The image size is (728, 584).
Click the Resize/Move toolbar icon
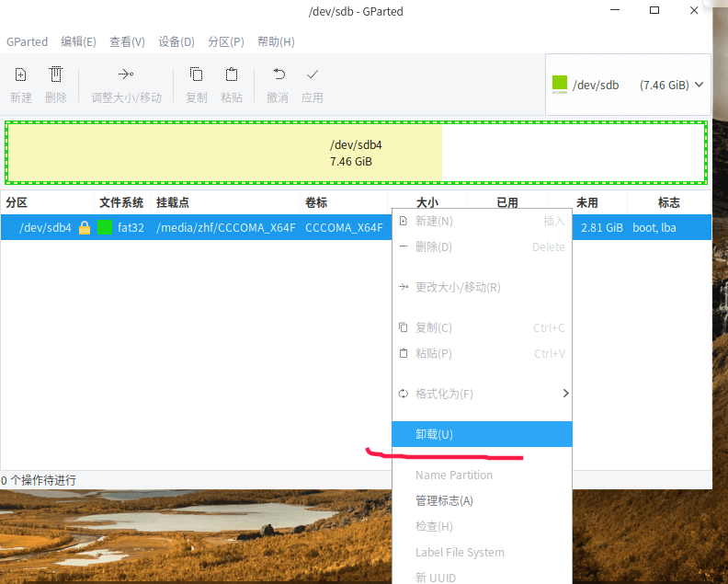pos(126,75)
